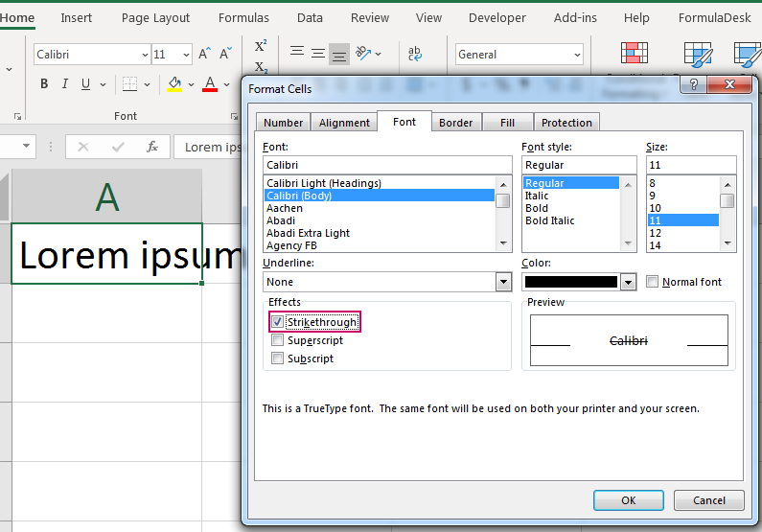Click the formula bar Cancel X icon
Image resolution: width=762 pixels, height=532 pixels.
coord(83,147)
